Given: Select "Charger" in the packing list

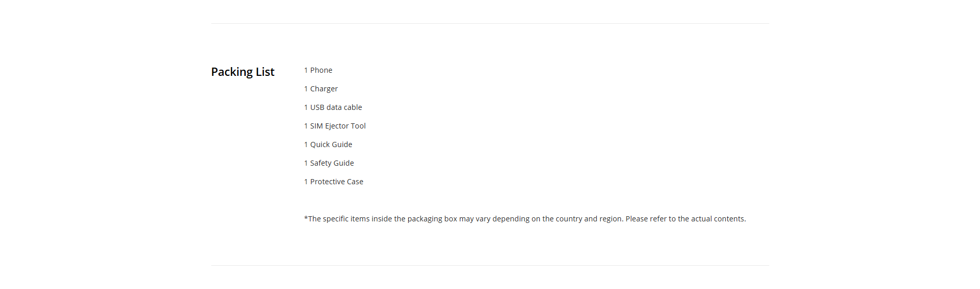Looking at the screenshot, I should tap(324, 89).
